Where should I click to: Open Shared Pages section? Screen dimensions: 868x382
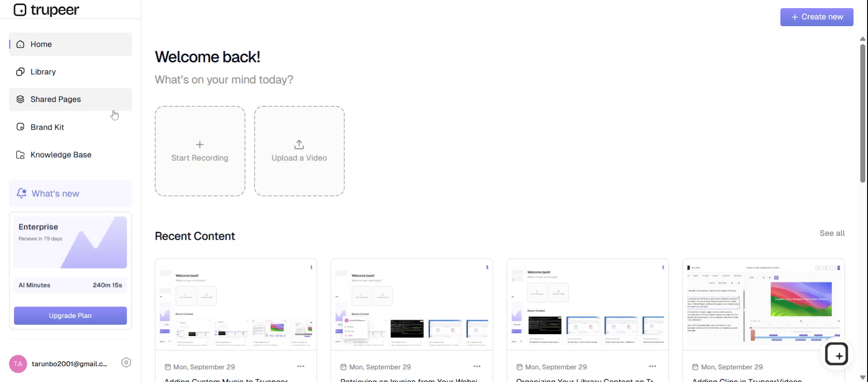click(x=71, y=99)
